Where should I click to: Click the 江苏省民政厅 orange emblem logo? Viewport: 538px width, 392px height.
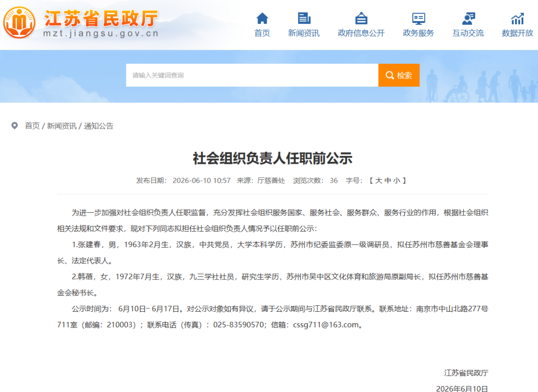coord(19,22)
